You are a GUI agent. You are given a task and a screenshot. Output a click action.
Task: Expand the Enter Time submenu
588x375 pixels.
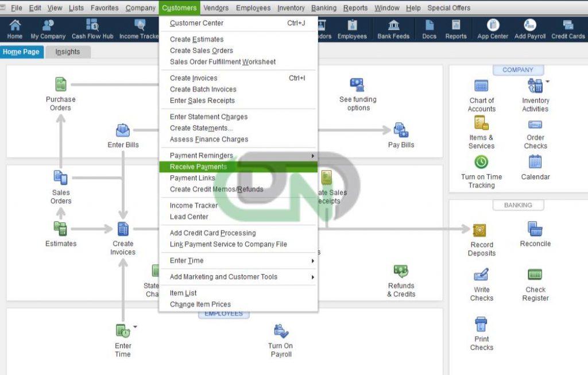[x=186, y=260]
